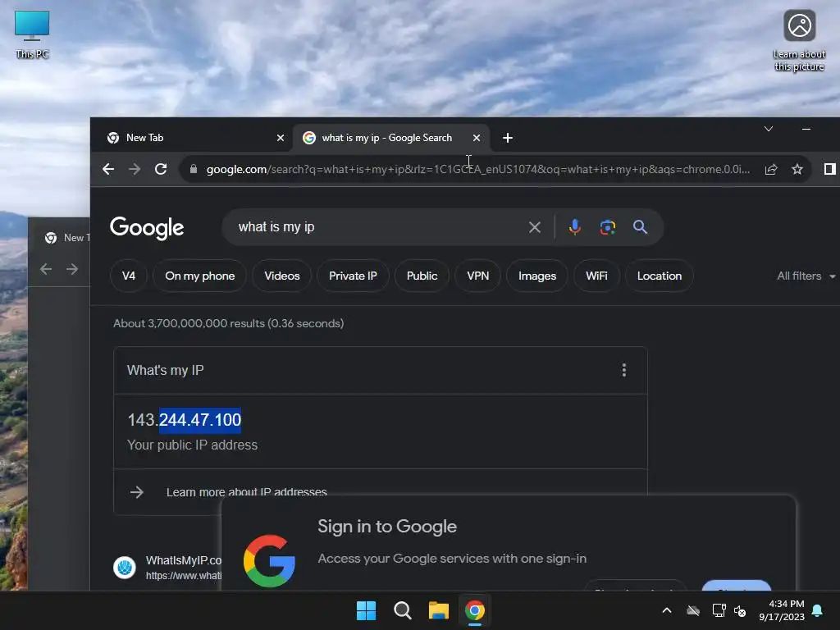Click the forward arrow in front Chrome window
The width and height of the screenshot is (840, 630).
click(x=135, y=169)
